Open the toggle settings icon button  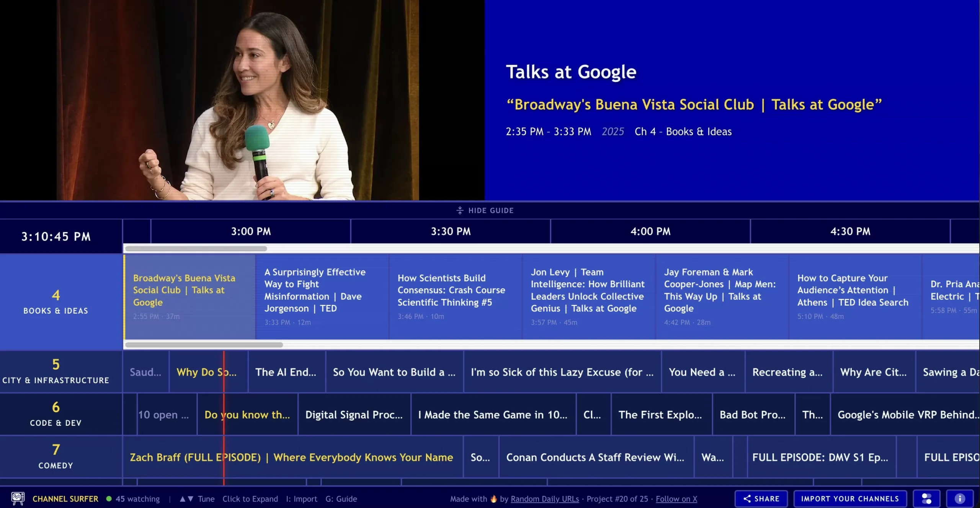point(926,498)
